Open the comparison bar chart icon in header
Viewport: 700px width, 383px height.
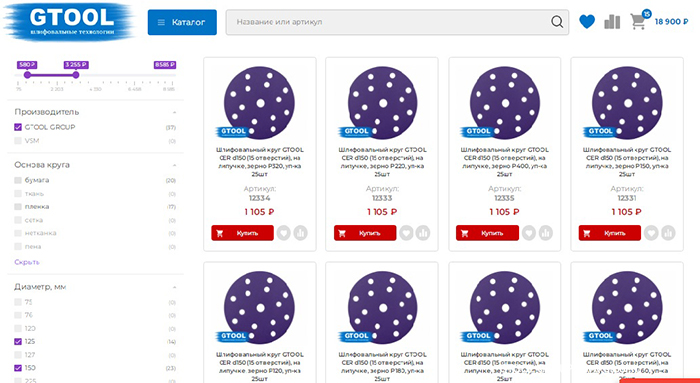pos(612,22)
